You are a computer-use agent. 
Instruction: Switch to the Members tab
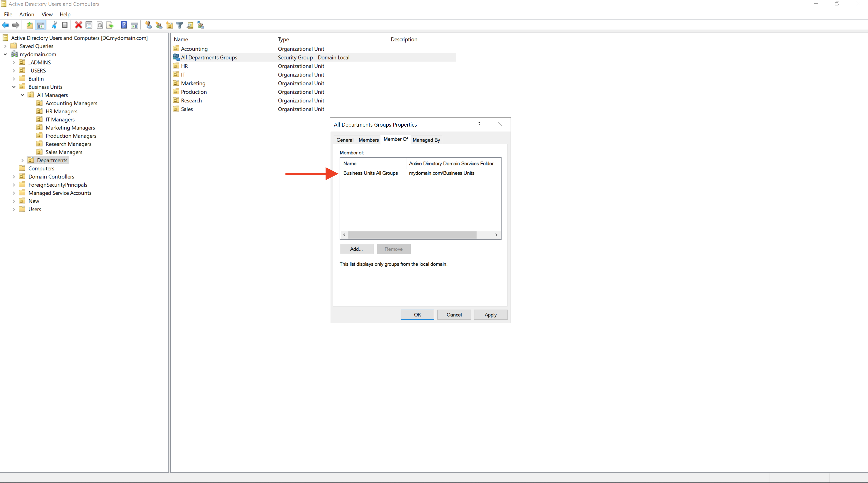[368, 140]
